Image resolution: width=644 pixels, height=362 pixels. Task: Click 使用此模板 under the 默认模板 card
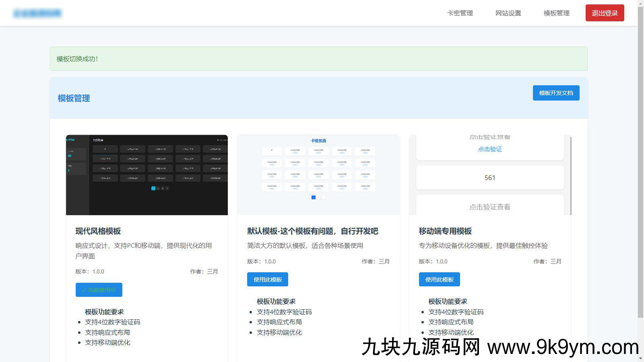coord(267,280)
